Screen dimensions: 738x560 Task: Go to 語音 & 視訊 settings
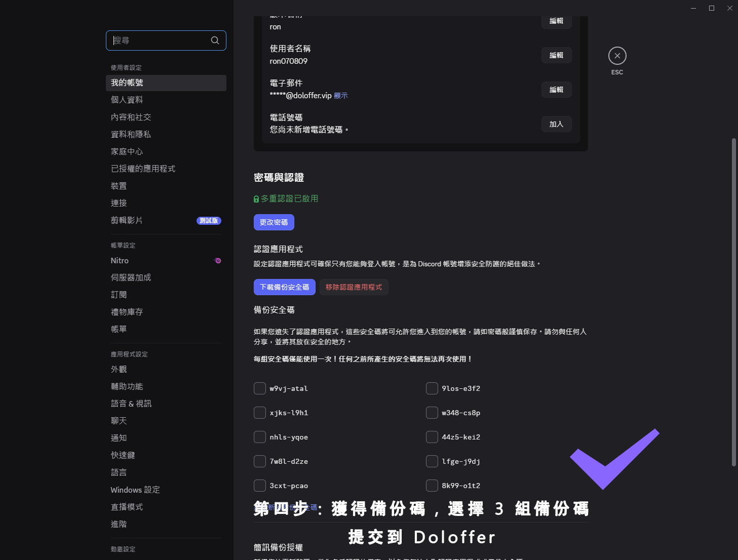point(166,404)
